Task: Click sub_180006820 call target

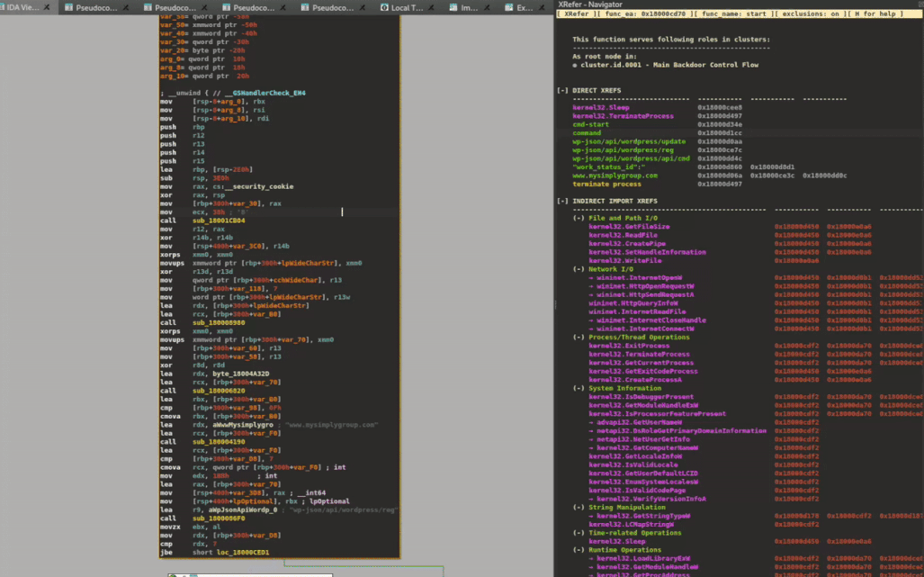Action: [x=219, y=391]
